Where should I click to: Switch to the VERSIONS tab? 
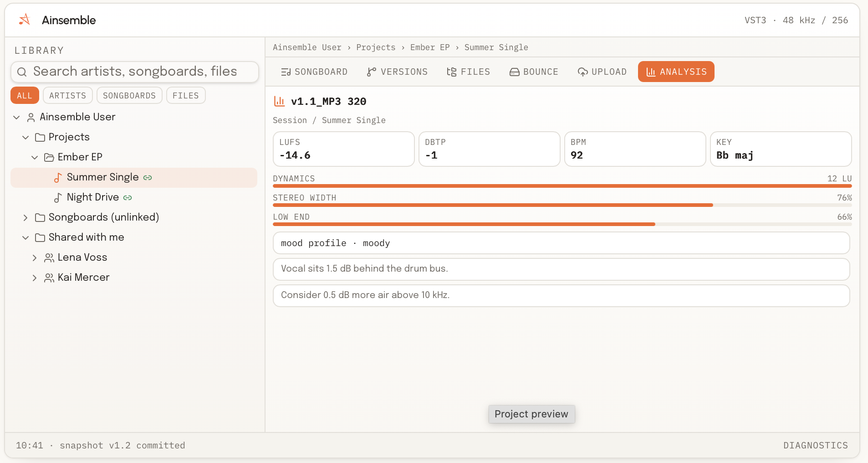tap(397, 72)
